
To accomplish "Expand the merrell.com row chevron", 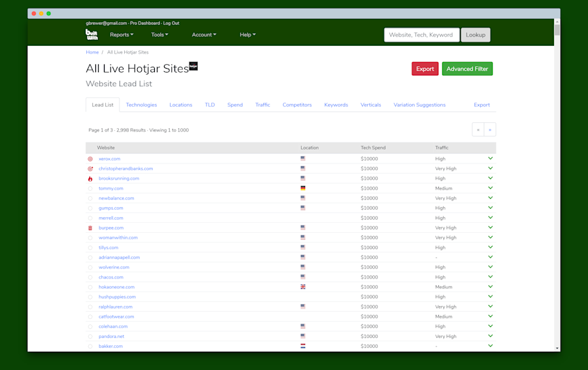I will [x=490, y=218].
